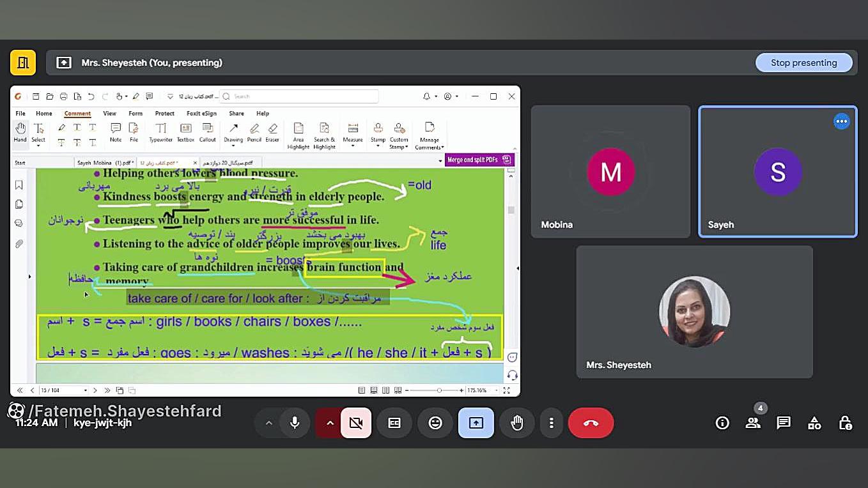Expand audio settings arrow

(x=268, y=423)
